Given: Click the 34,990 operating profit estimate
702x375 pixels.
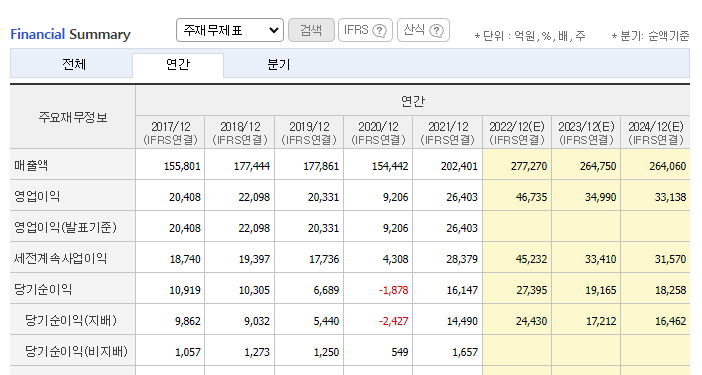Looking at the screenshot, I should click(x=600, y=197).
